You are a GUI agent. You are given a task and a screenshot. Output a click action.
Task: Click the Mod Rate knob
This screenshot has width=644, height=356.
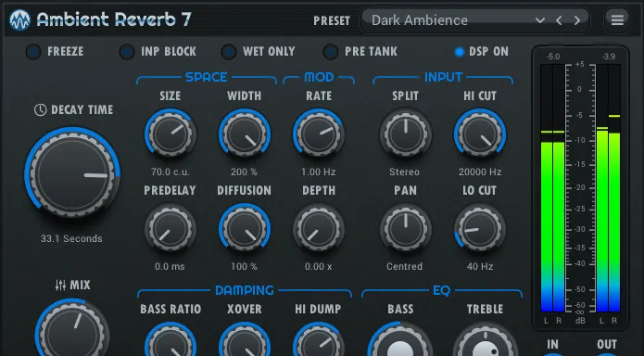319,134
